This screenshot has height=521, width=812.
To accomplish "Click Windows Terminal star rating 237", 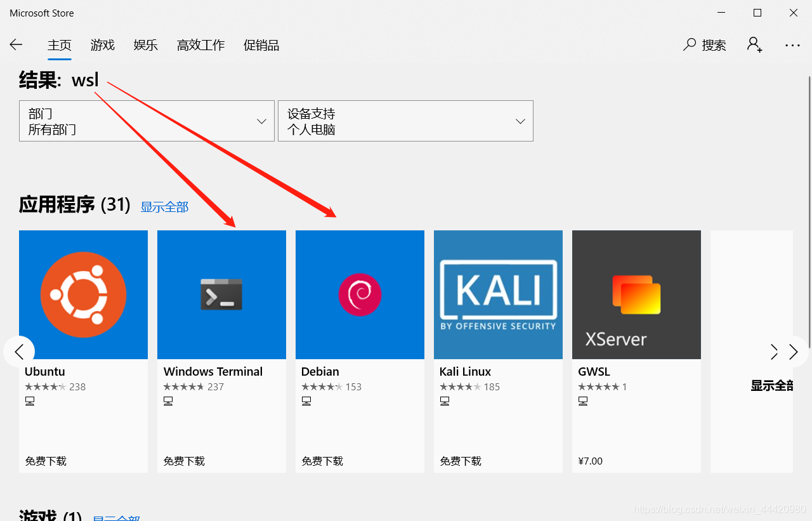I will 193,386.
